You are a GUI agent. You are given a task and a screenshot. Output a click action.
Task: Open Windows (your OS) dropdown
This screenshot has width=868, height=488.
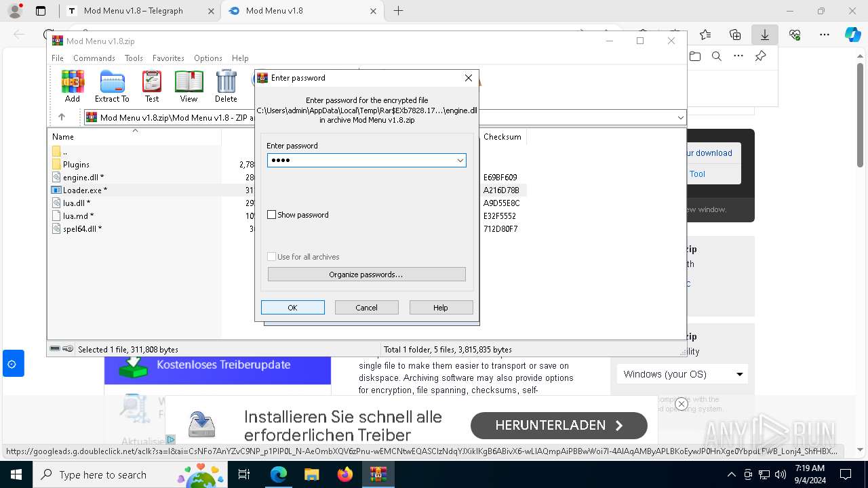point(683,374)
